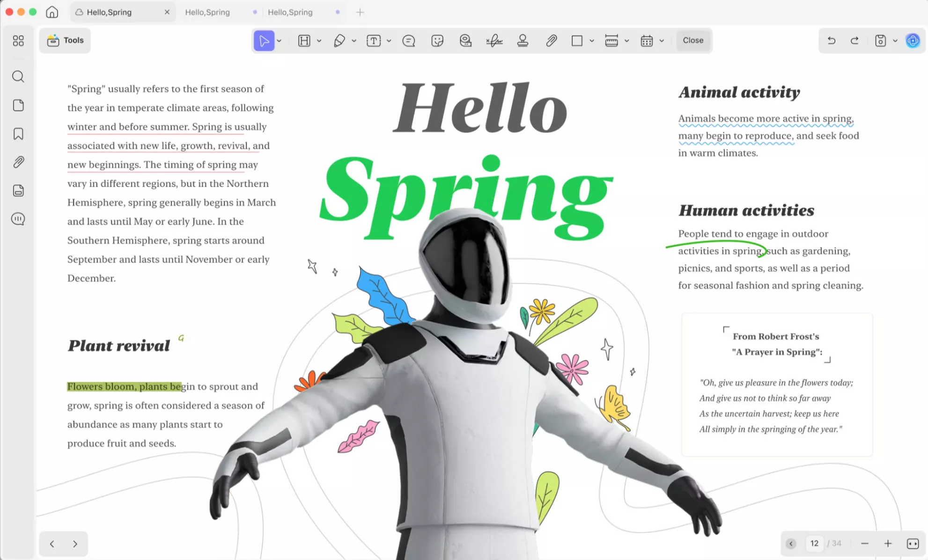Open a new tab with plus
928x560 pixels.
(360, 12)
